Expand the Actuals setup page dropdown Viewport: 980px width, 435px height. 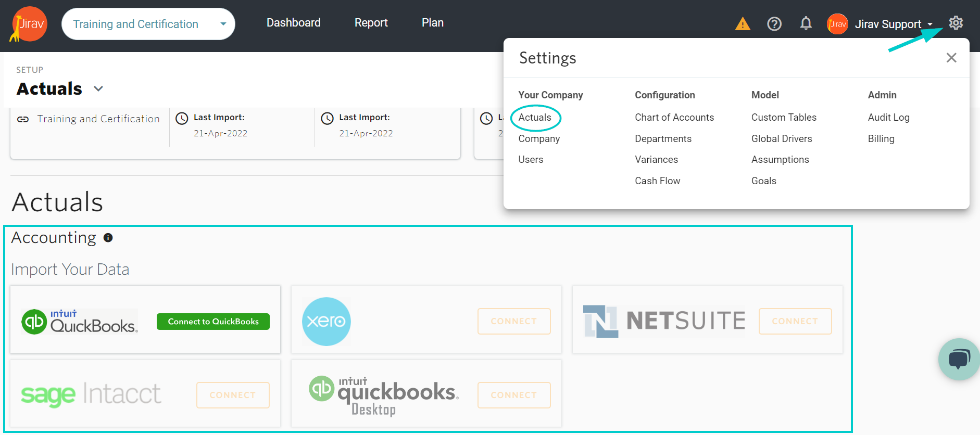point(98,89)
